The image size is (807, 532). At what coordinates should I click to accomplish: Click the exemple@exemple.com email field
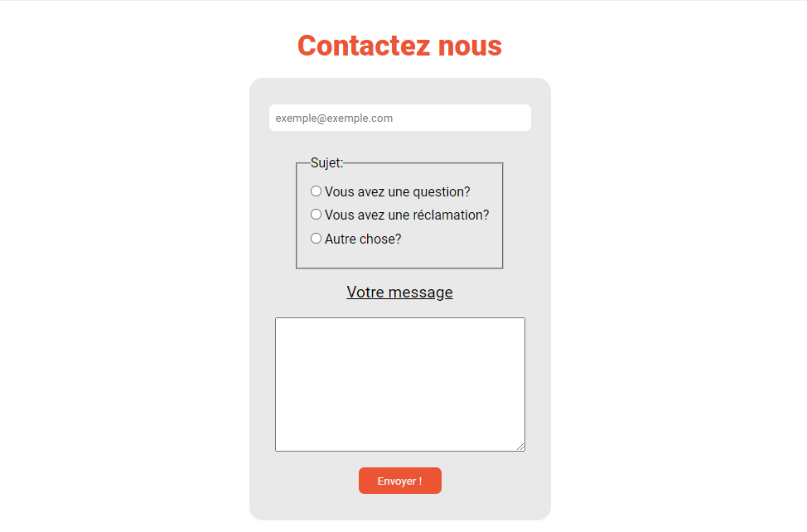coord(399,118)
